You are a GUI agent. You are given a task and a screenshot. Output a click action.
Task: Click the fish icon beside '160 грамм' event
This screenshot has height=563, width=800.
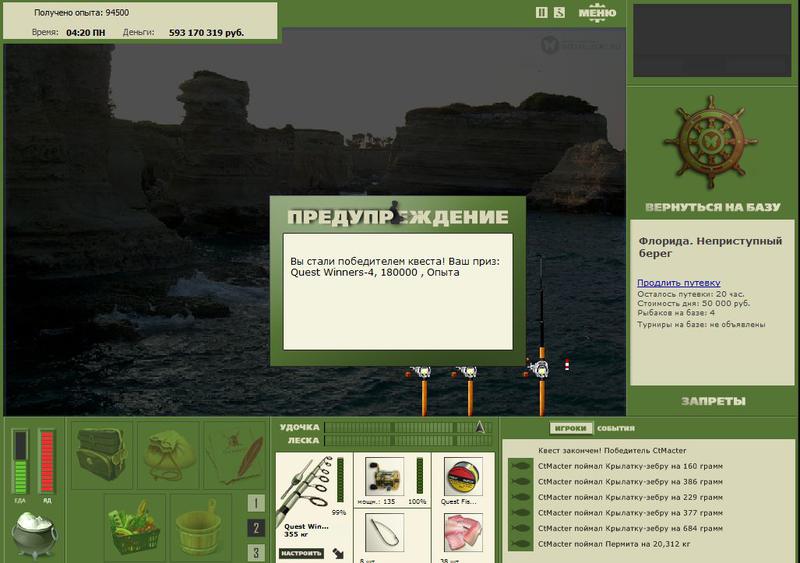pyautogui.click(x=520, y=466)
